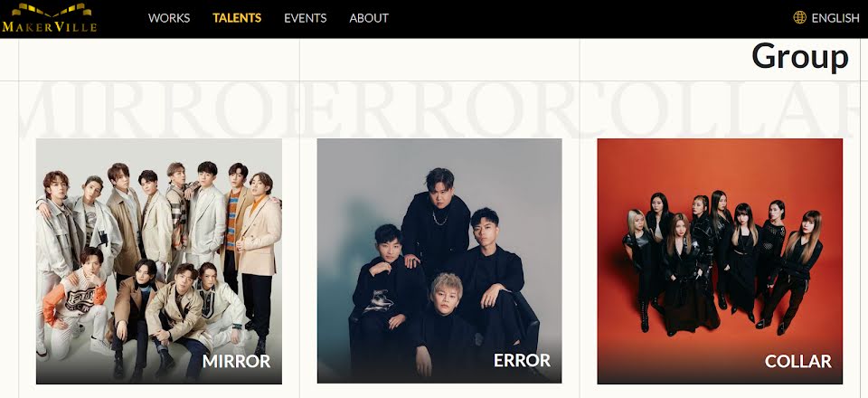Click the ERROR caption label
Image resolution: width=868 pixels, height=398 pixels.
tap(522, 360)
